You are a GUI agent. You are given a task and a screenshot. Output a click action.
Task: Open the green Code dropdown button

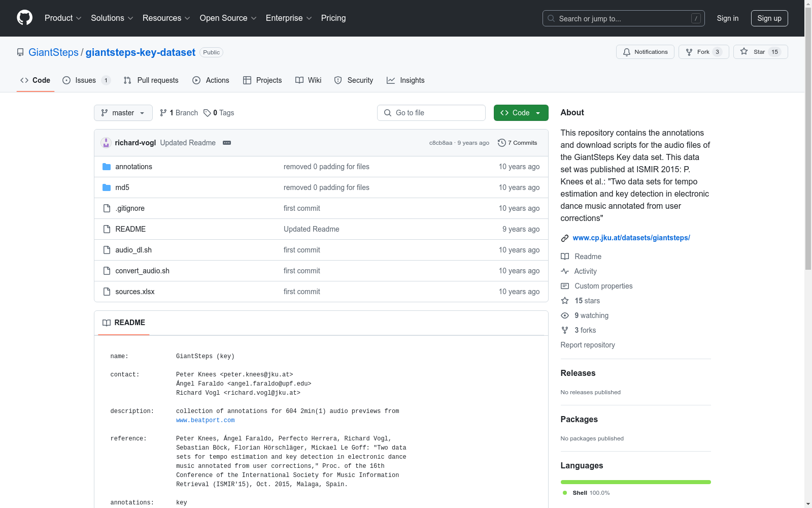click(x=521, y=113)
